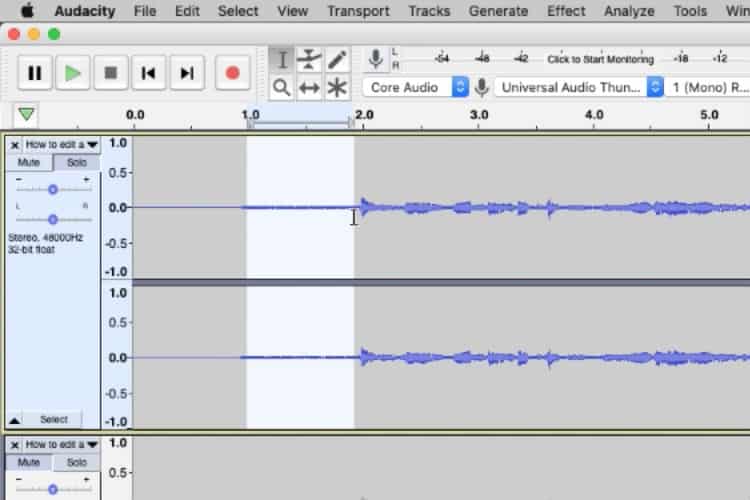Click the 4.0 mark on the timeline ruler

[x=594, y=115]
